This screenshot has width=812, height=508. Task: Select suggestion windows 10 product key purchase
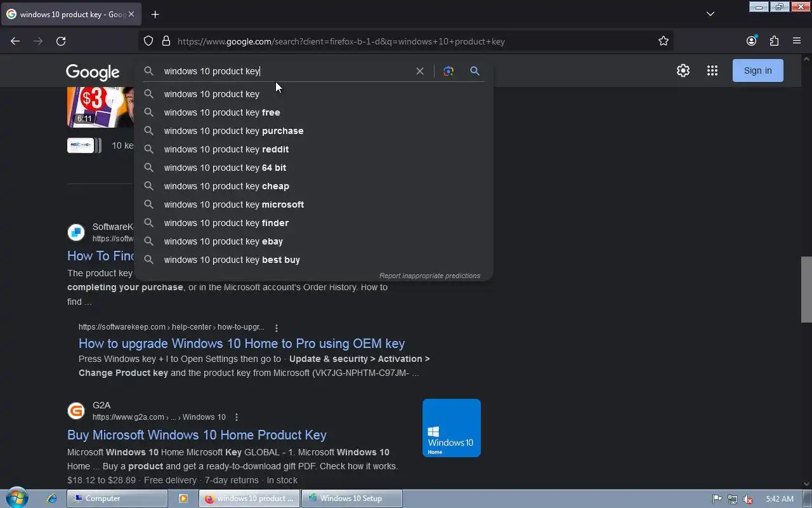click(313, 131)
